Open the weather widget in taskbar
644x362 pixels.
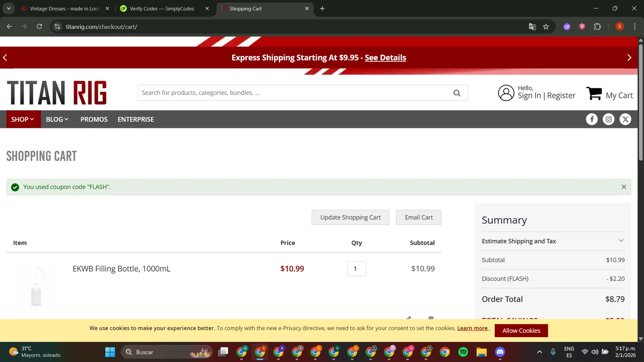(35, 352)
